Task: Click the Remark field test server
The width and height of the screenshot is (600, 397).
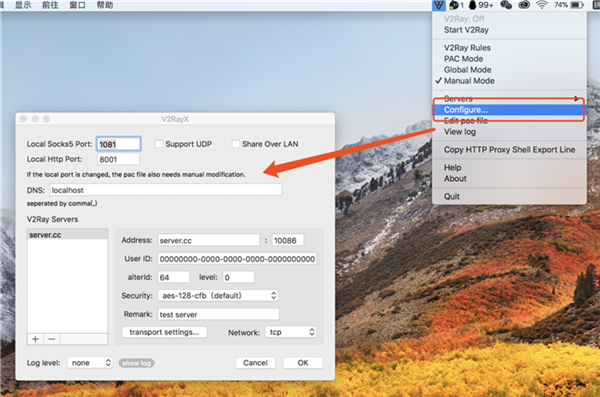Action: (x=218, y=314)
